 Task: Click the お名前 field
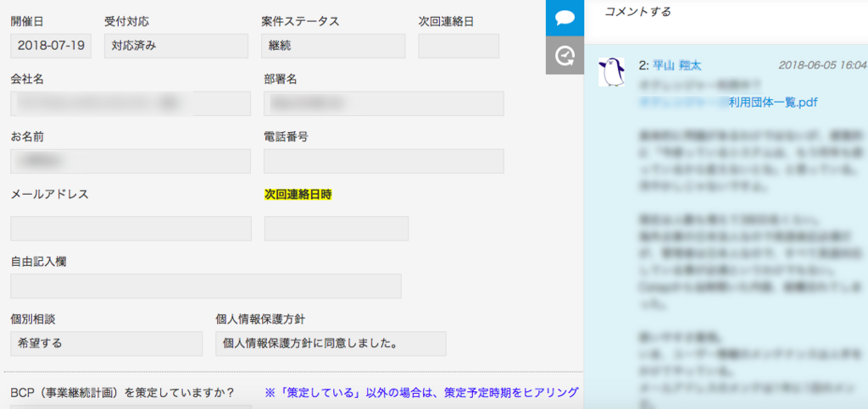click(131, 162)
